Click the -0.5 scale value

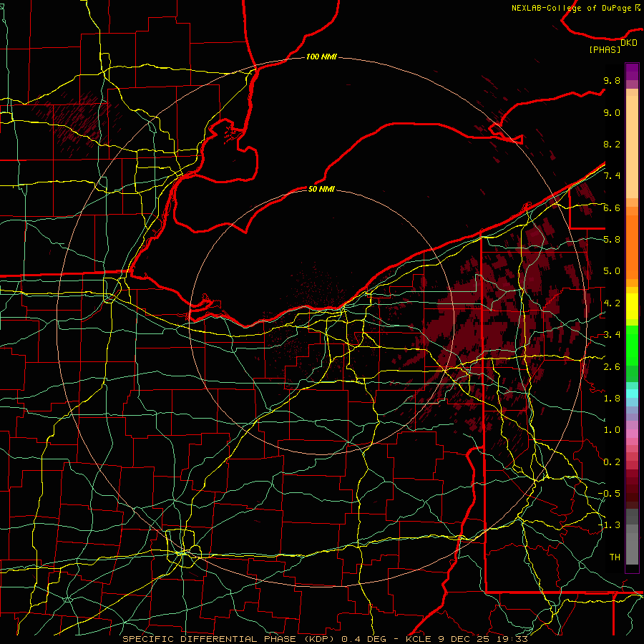click(x=609, y=494)
